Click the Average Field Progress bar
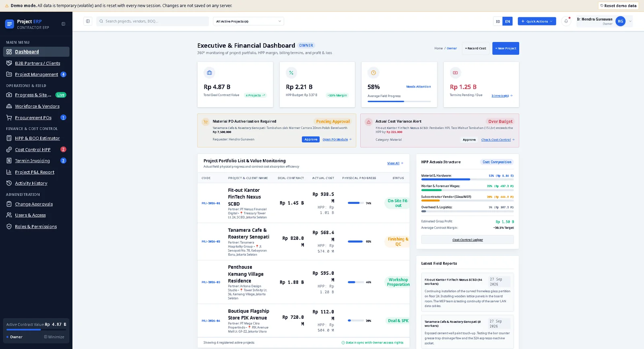The height and width of the screenshot is (349, 644). (x=399, y=102)
